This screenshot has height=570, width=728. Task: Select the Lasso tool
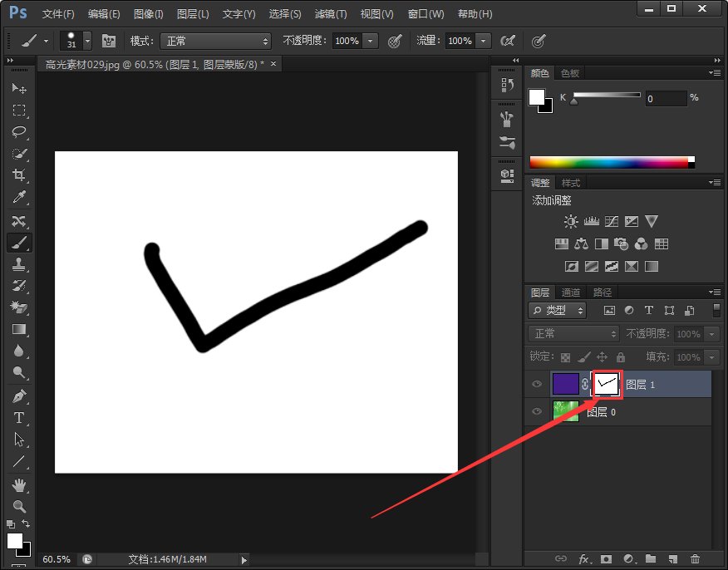pos(18,132)
